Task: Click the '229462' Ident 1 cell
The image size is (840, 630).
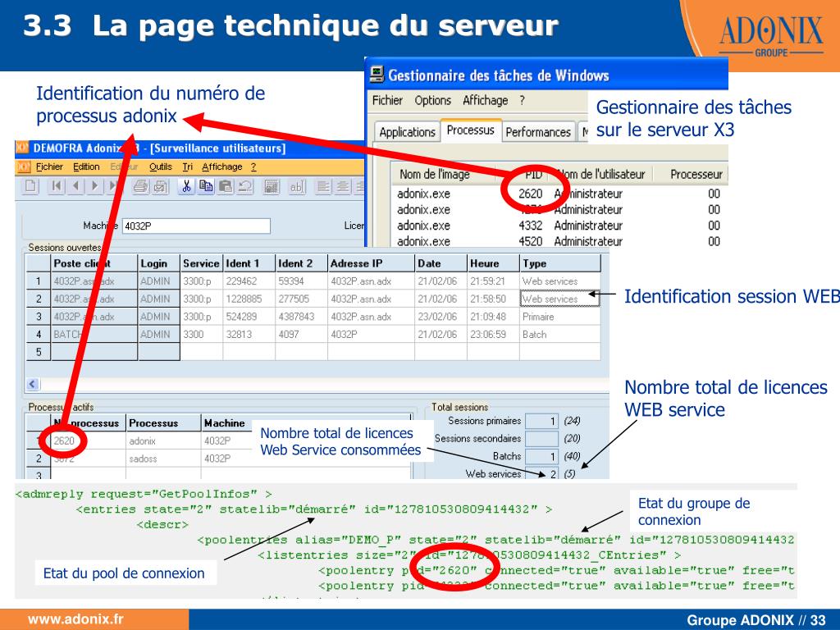Action: pos(249,281)
